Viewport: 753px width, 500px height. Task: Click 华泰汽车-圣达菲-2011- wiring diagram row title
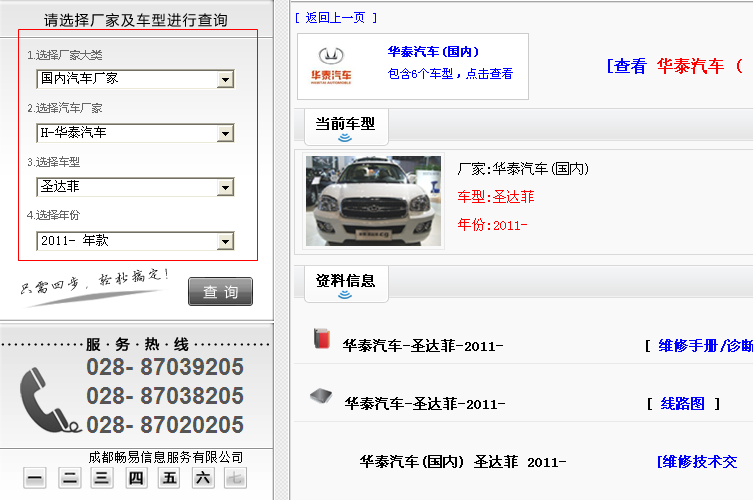pos(425,404)
